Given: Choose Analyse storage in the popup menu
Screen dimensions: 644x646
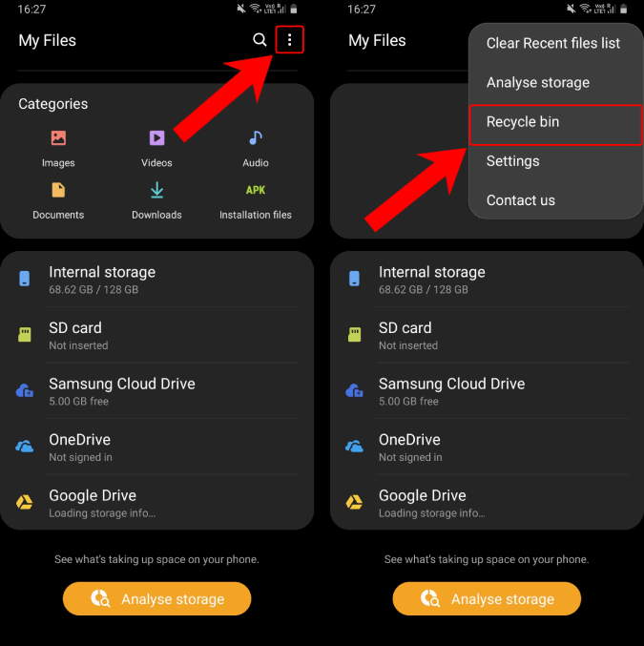Looking at the screenshot, I should click(537, 83).
